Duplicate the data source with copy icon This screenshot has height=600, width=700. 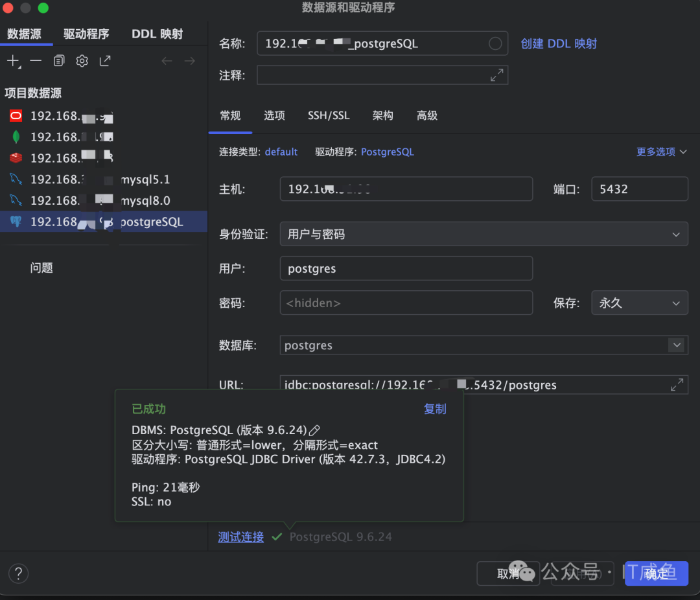(58, 60)
